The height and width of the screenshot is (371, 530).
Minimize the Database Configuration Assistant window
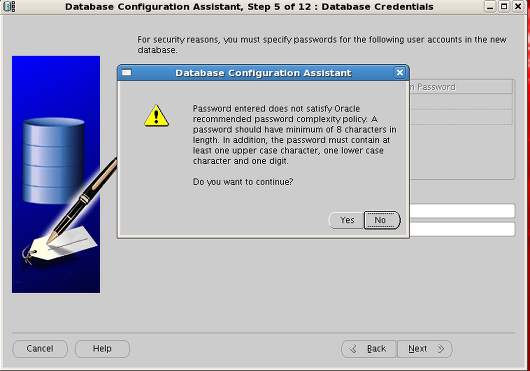click(x=490, y=6)
